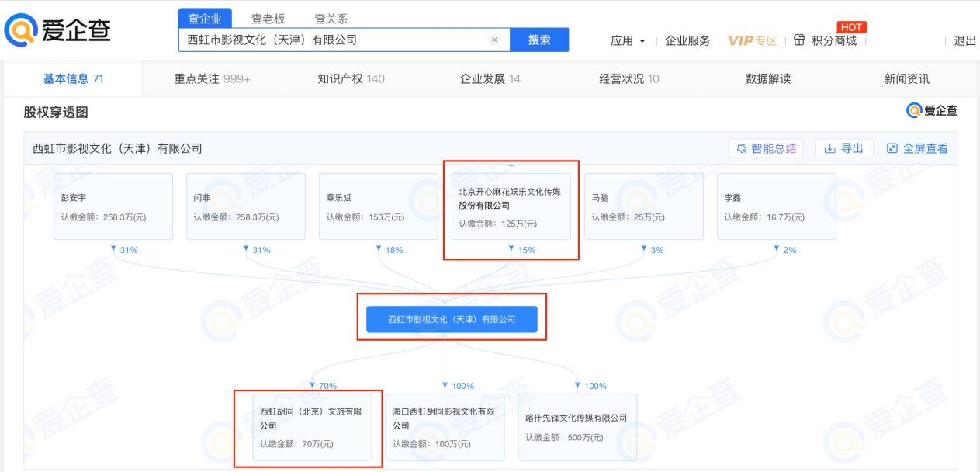
Task: Select the 查老板 search tab
Action: click(x=268, y=19)
